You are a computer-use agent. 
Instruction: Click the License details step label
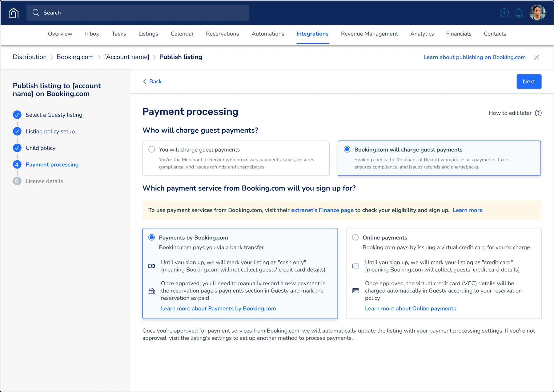tap(44, 181)
